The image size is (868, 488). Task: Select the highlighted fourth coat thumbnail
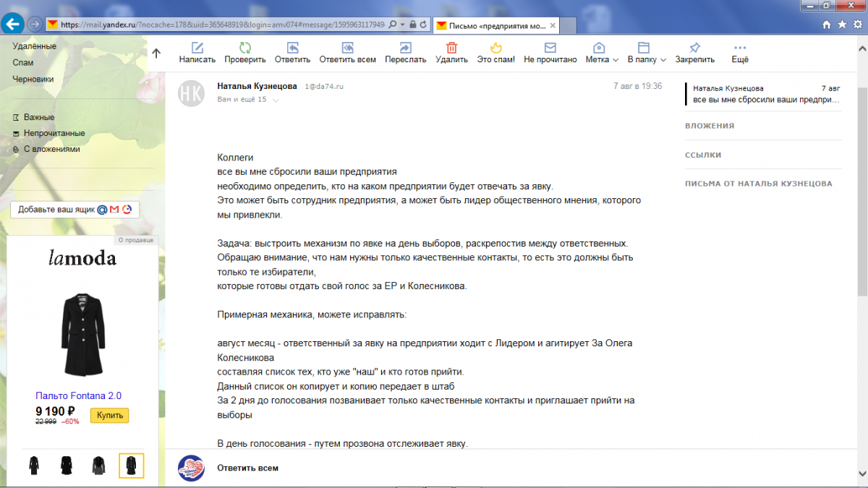coord(131,465)
